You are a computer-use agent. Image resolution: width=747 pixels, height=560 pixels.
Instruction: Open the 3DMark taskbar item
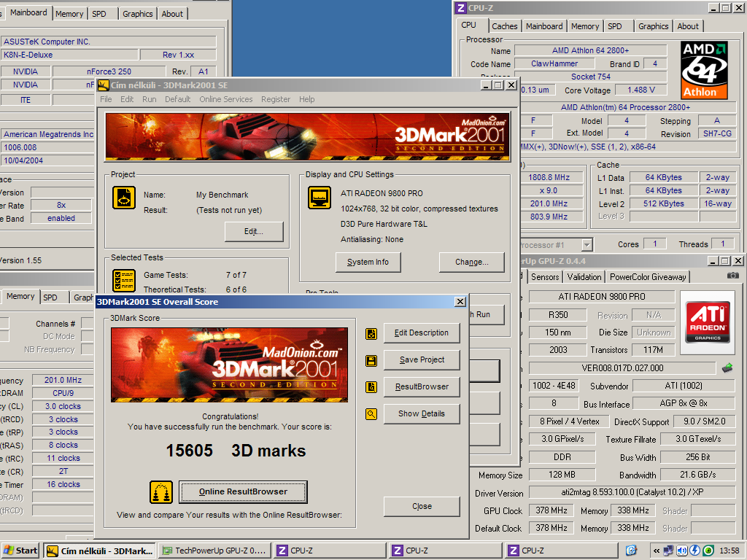[x=99, y=551]
